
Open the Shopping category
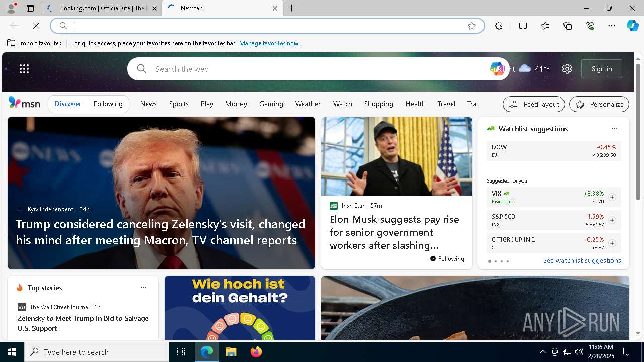point(379,104)
